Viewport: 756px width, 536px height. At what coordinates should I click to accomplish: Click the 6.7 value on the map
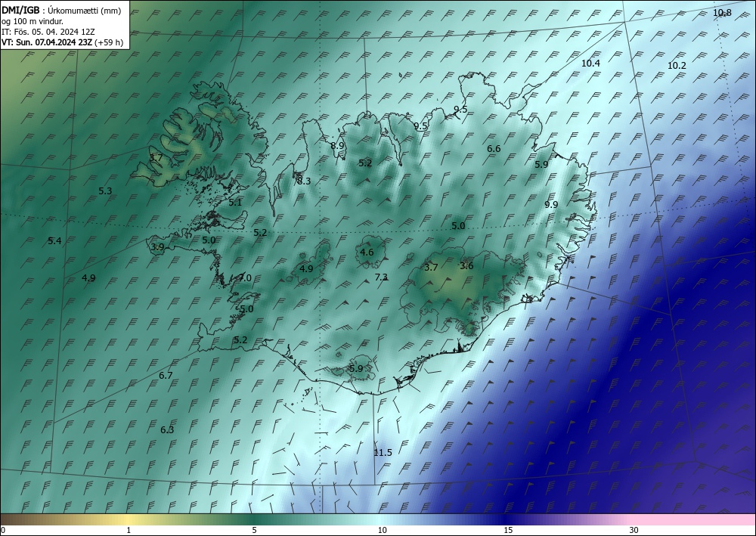166,376
